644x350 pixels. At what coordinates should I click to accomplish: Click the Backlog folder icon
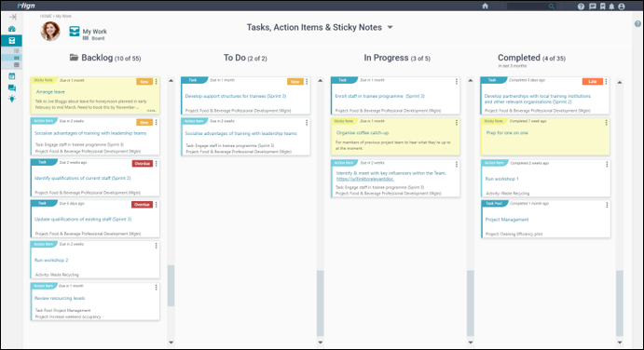click(74, 58)
